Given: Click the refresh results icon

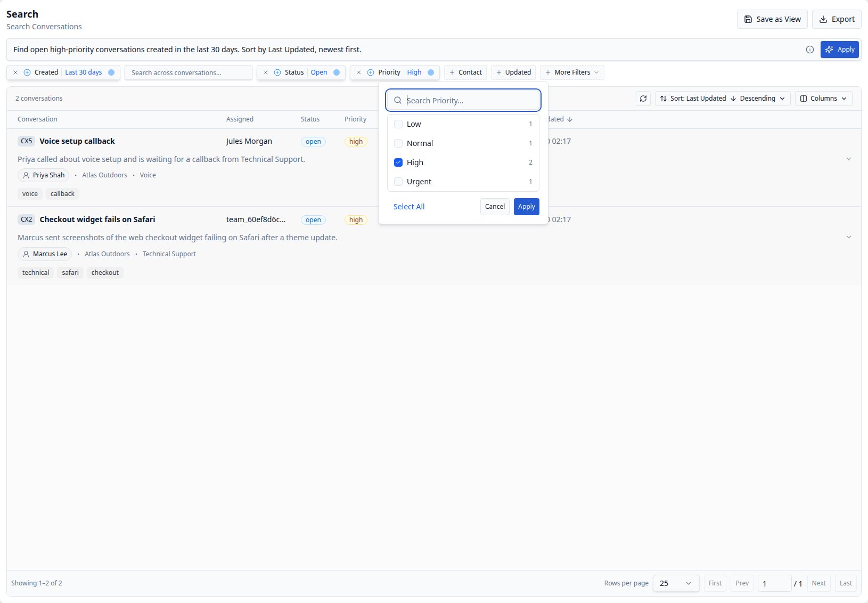Looking at the screenshot, I should pyautogui.click(x=643, y=99).
